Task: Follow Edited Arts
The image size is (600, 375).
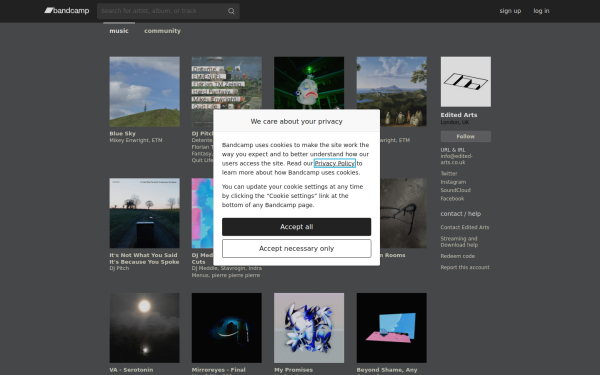Action: coord(466,137)
